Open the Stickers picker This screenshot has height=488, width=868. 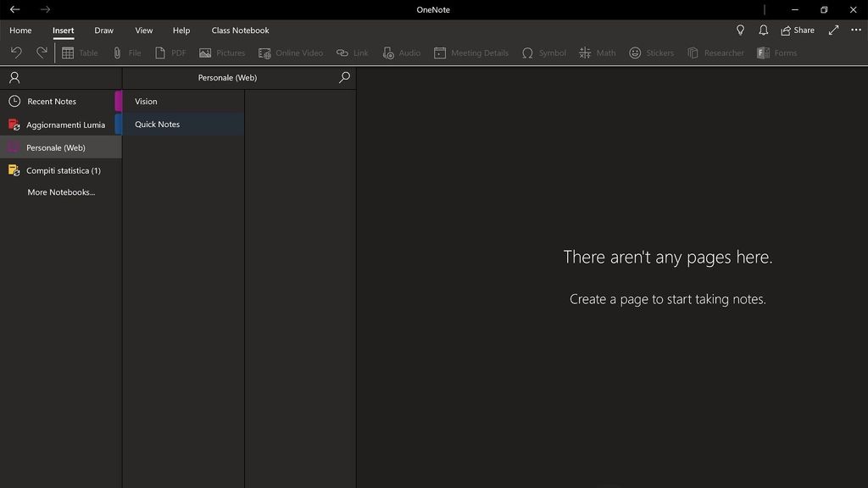[651, 52]
